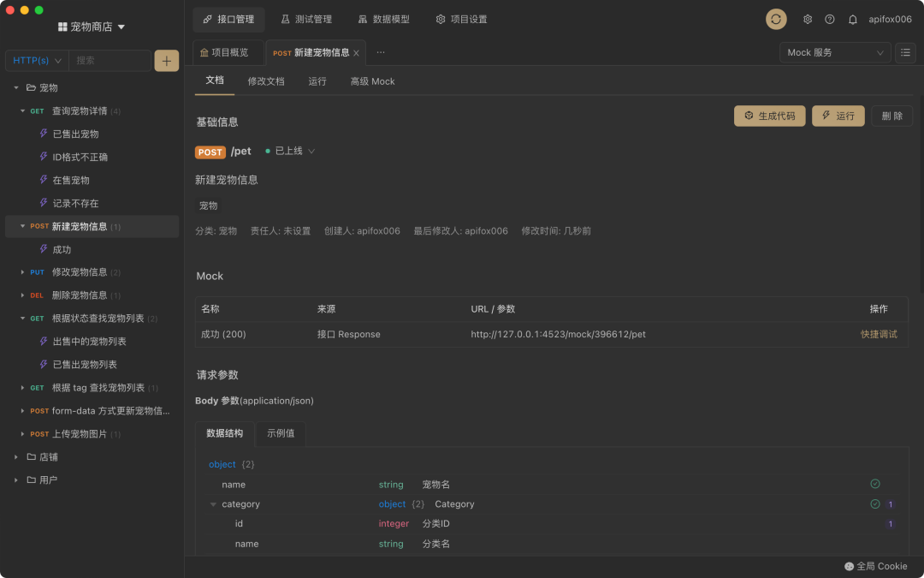Expand 修改宠物信息 tree arrow
The image size is (924, 578).
pos(23,272)
